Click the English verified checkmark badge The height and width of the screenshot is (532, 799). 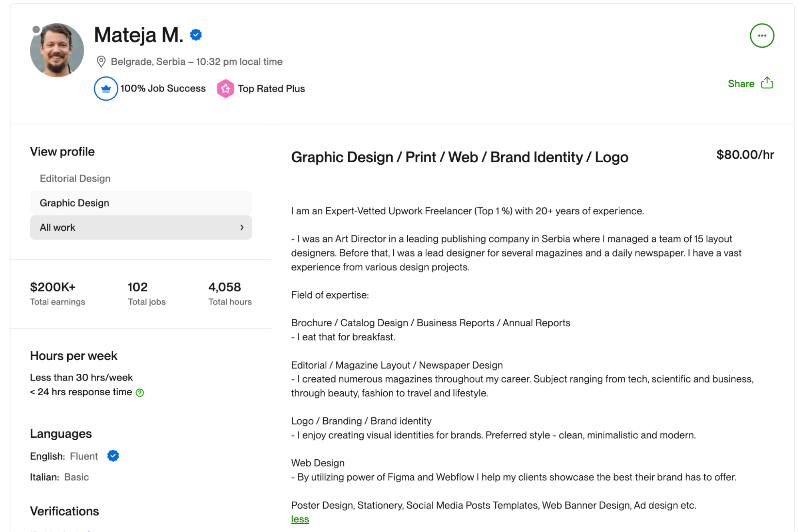tap(113, 456)
